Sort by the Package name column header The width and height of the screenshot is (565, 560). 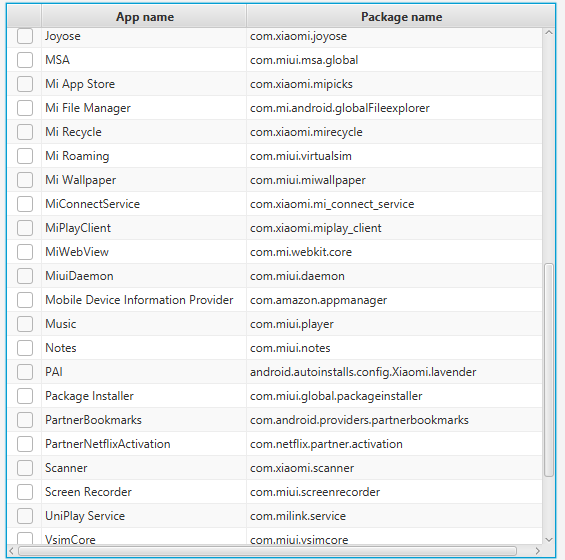(x=401, y=17)
